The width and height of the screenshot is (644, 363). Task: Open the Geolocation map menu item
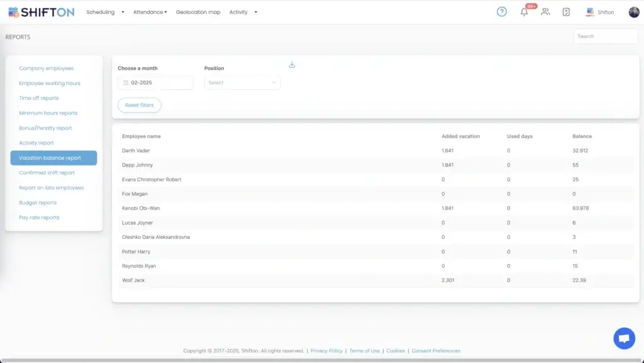198,12
